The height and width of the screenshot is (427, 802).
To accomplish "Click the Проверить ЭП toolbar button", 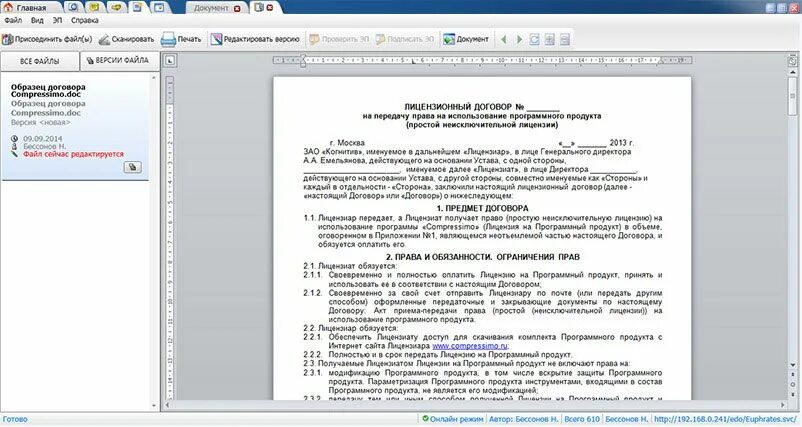I will coord(339,39).
